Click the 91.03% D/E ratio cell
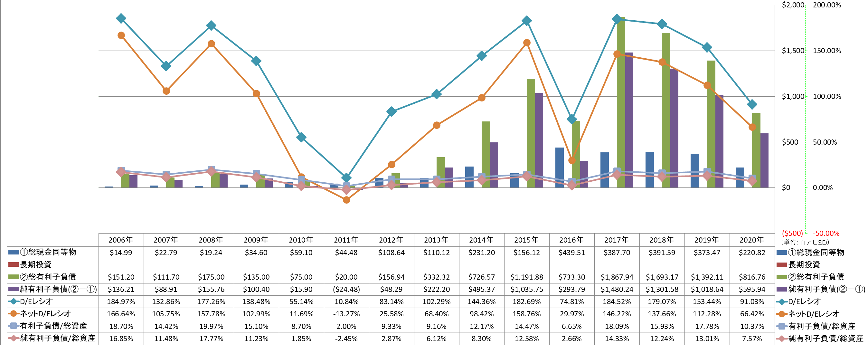 (x=752, y=302)
